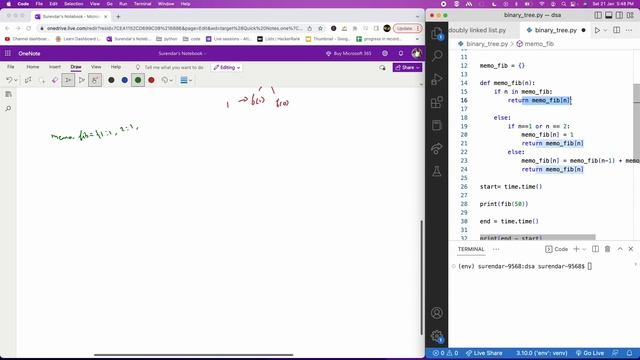This screenshot has width=640, height=360.
Task: Open OneNote shapes dropdown
Action: click(x=167, y=80)
